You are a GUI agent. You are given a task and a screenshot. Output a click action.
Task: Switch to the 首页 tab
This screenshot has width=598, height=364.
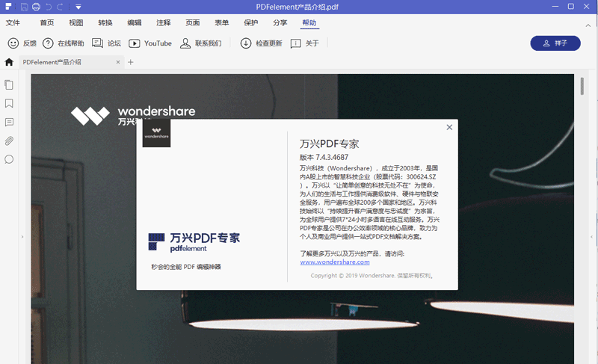(47, 23)
